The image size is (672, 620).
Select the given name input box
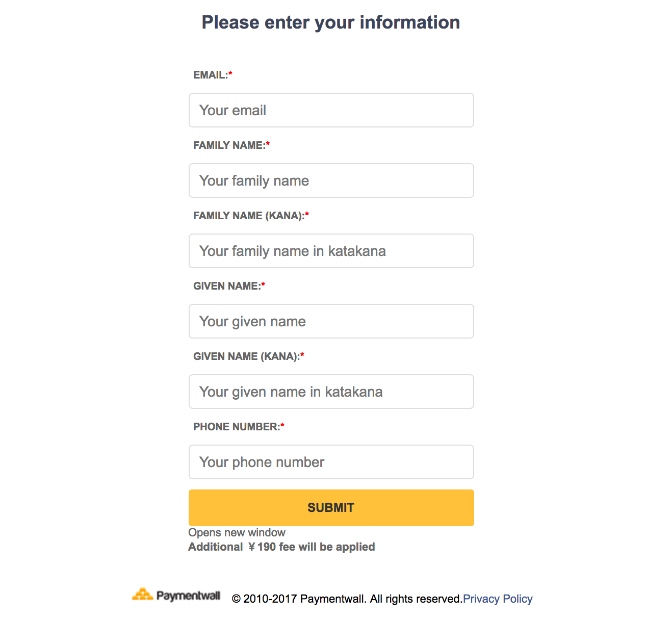tap(331, 321)
